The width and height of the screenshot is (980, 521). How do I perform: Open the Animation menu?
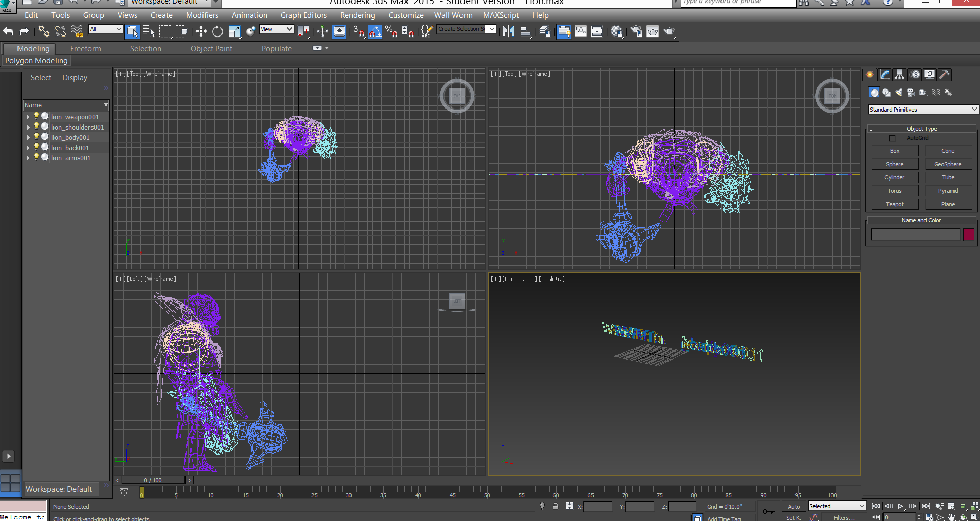(x=249, y=15)
